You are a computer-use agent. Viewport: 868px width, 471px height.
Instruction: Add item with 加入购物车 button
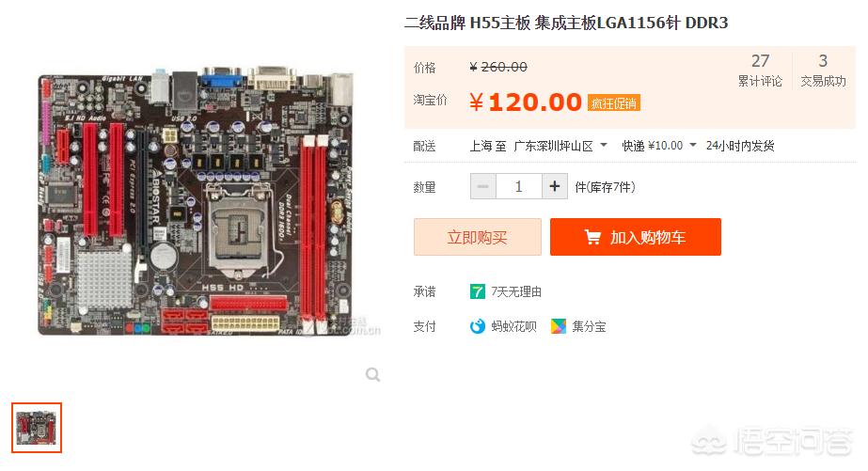click(x=636, y=237)
